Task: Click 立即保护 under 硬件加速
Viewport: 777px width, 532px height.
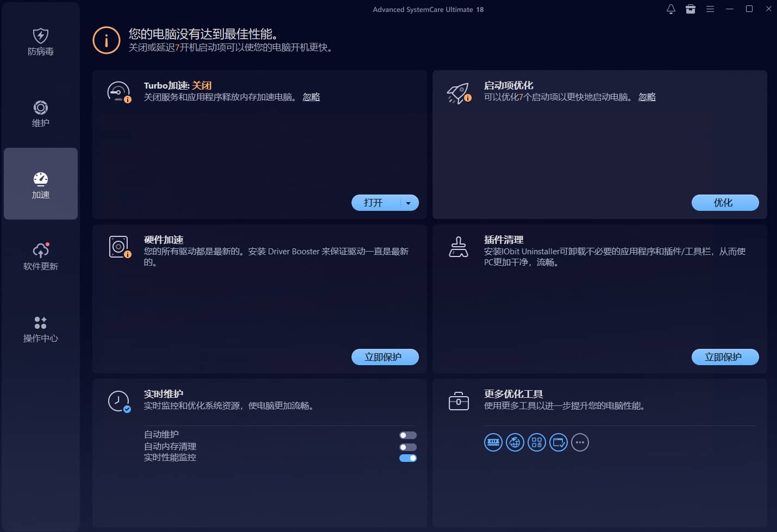Action: pyautogui.click(x=385, y=357)
